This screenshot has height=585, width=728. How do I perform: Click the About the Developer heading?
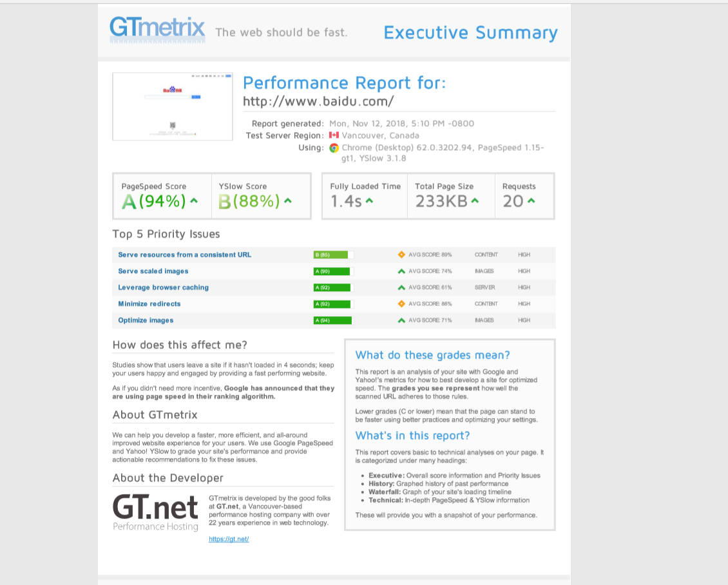tap(168, 478)
